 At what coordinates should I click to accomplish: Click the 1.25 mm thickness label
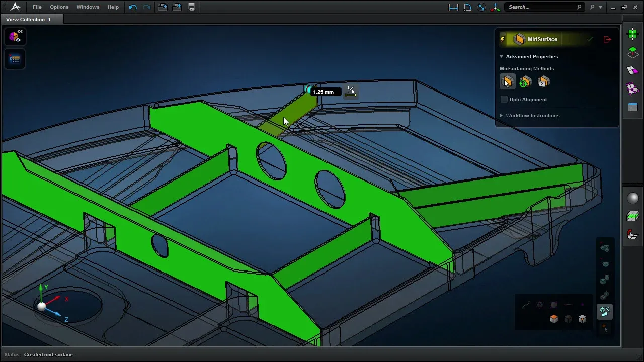pyautogui.click(x=324, y=92)
